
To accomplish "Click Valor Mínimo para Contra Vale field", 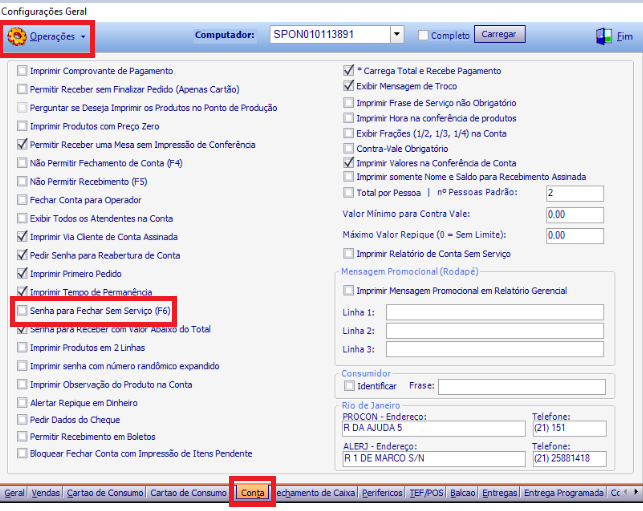I will [x=575, y=214].
